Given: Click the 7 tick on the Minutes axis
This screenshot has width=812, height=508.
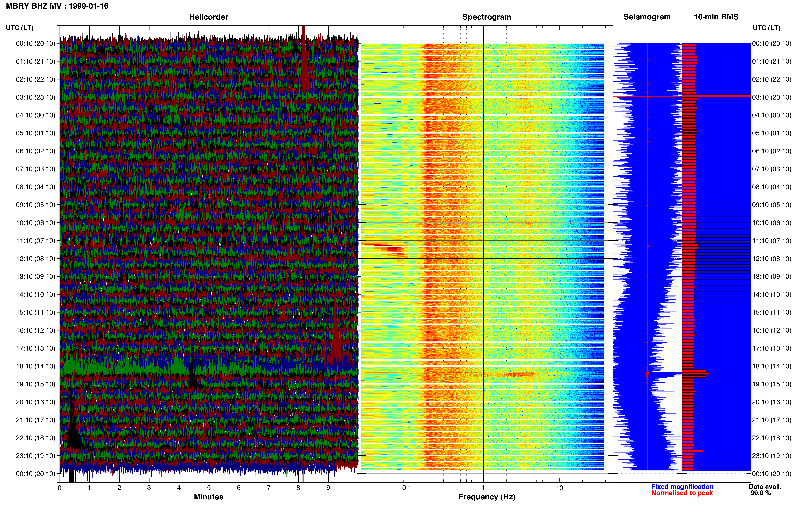Looking at the screenshot, I should 269,488.
